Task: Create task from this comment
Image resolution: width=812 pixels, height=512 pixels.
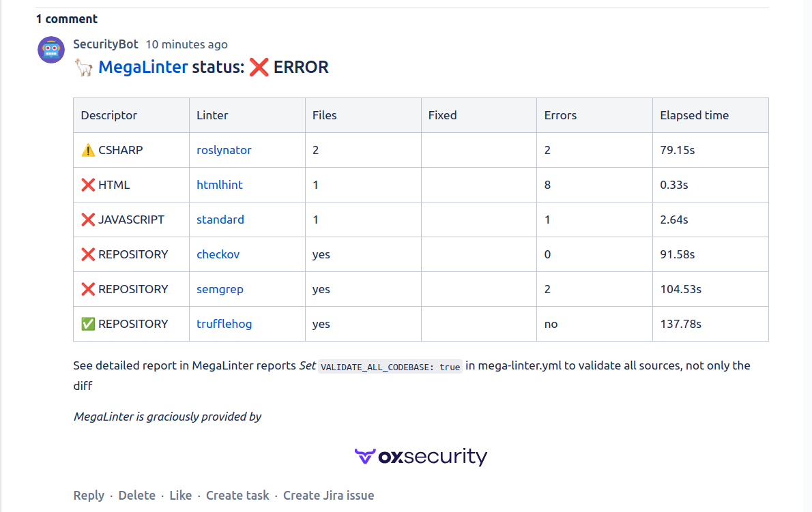Action: click(237, 496)
